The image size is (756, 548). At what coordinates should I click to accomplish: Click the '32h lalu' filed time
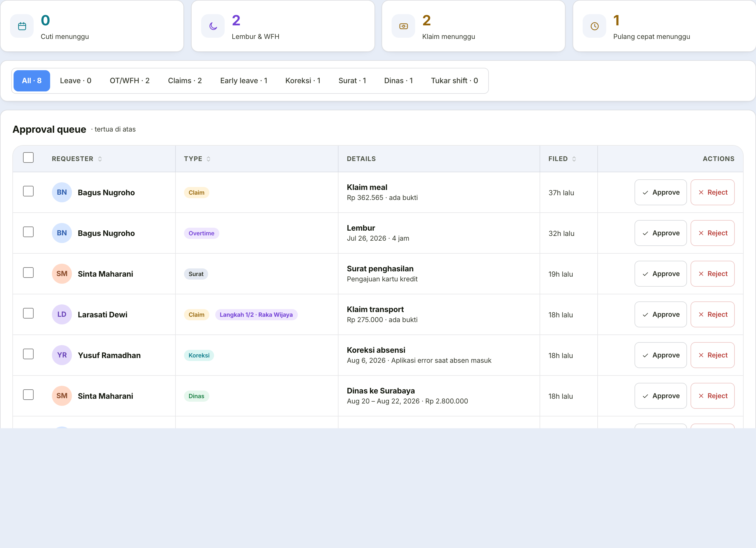click(x=561, y=233)
